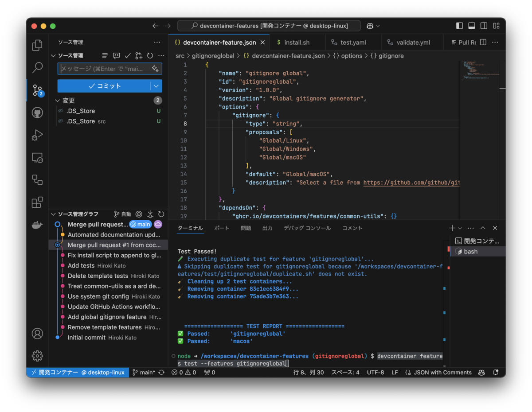Select .DS_Store src change entry
This screenshot has height=412, width=532.
click(108, 121)
